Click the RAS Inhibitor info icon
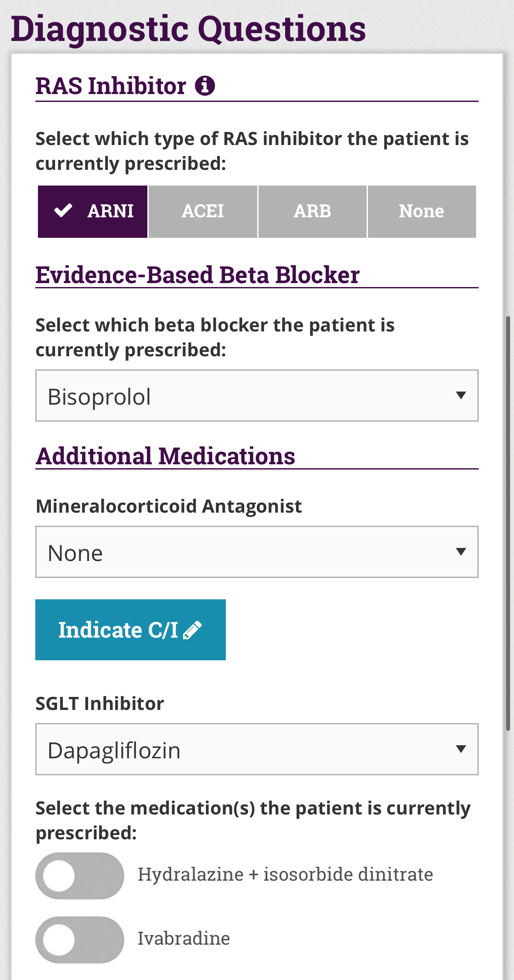Screen dimensions: 514x980 click(204, 85)
